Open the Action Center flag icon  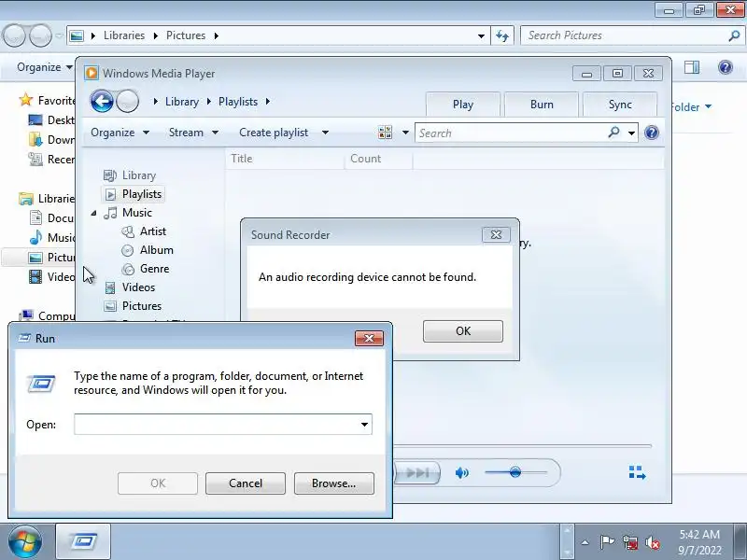point(606,542)
